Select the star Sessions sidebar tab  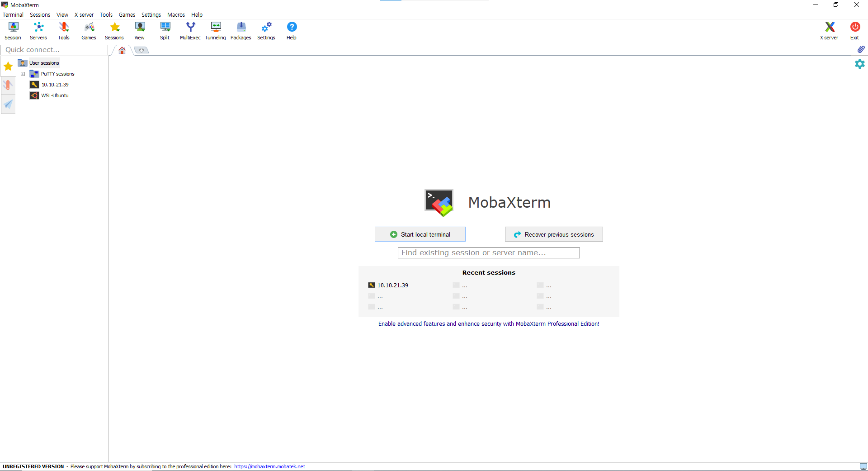tap(8, 67)
